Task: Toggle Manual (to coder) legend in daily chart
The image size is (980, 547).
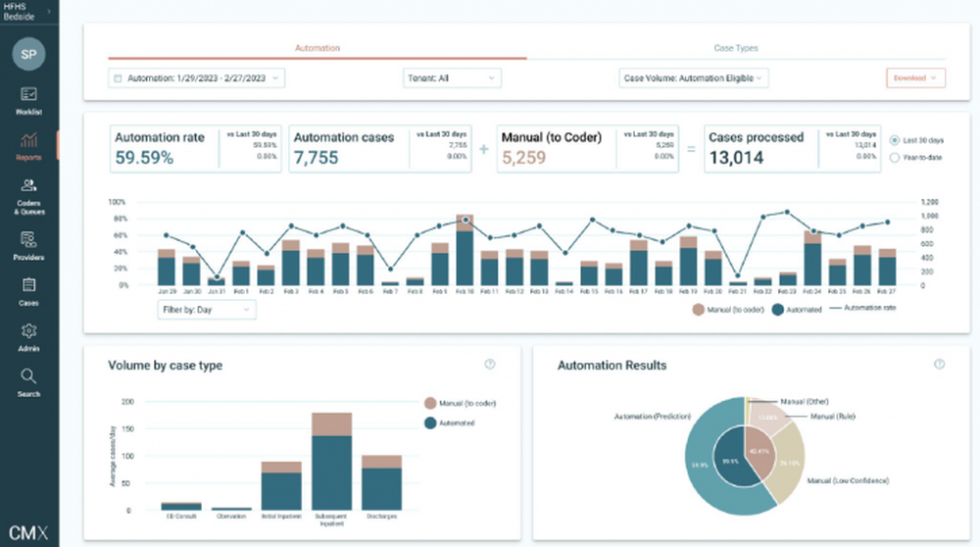Action: click(x=728, y=310)
